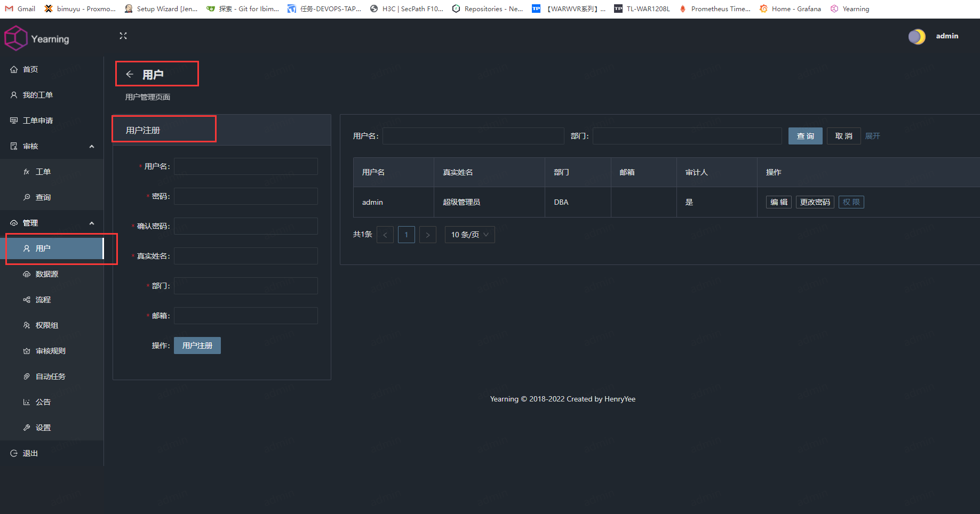Toggle dark mode moon switch
This screenshot has width=980, height=514.
coord(917,36)
